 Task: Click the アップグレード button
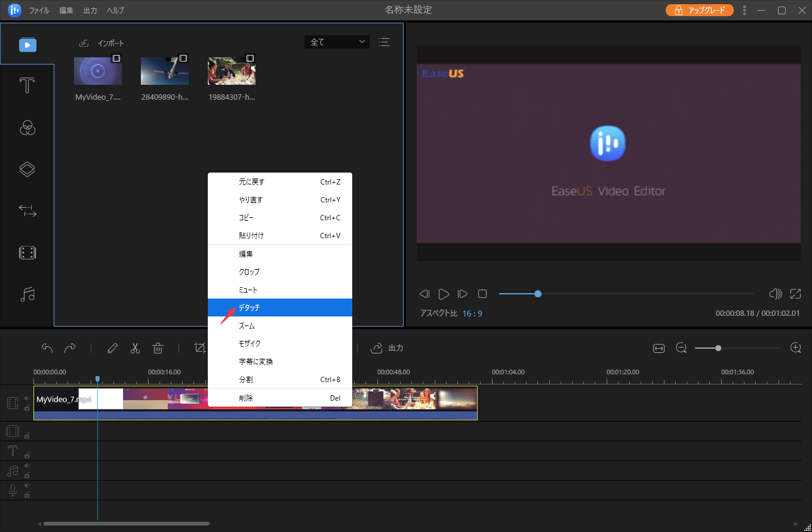coord(700,10)
